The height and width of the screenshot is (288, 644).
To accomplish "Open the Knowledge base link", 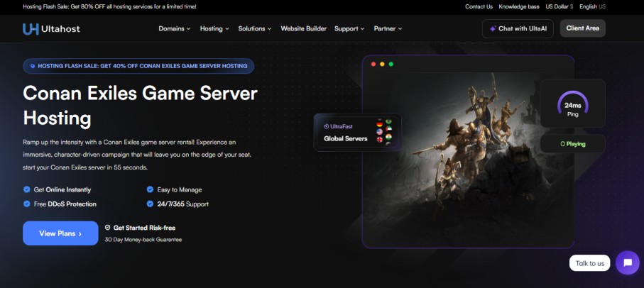I will click(518, 6).
